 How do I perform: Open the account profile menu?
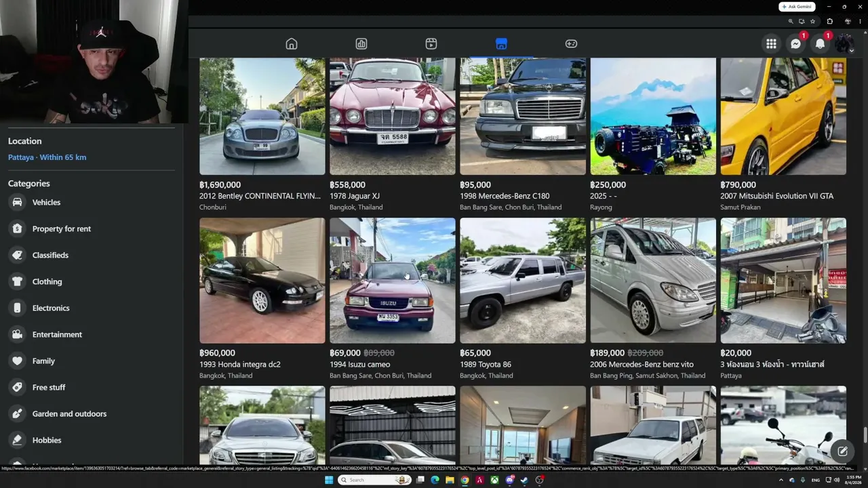coord(844,44)
